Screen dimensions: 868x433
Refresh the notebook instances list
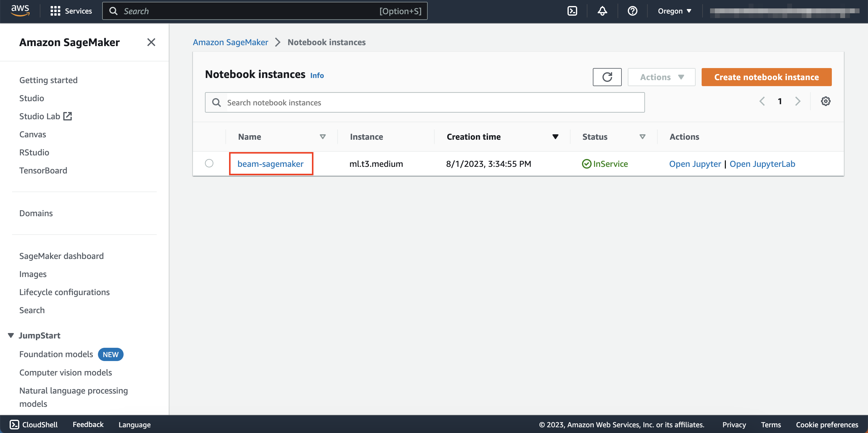tap(607, 77)
